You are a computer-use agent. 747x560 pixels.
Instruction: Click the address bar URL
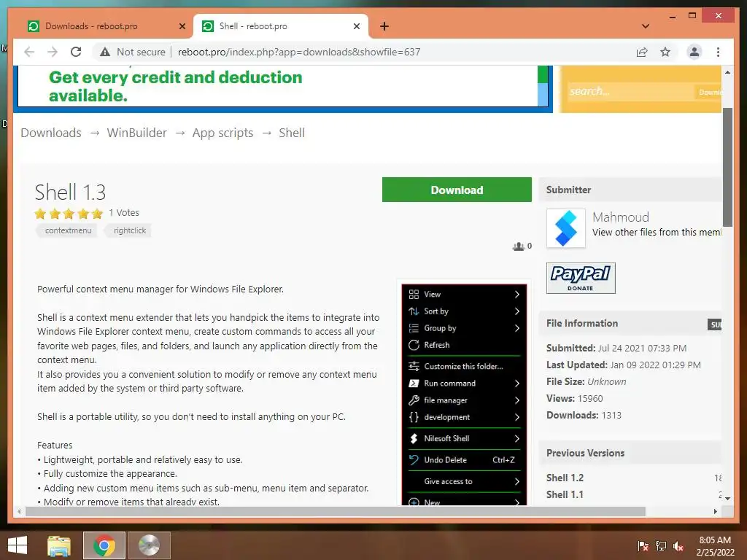click(x=299, y=52)
